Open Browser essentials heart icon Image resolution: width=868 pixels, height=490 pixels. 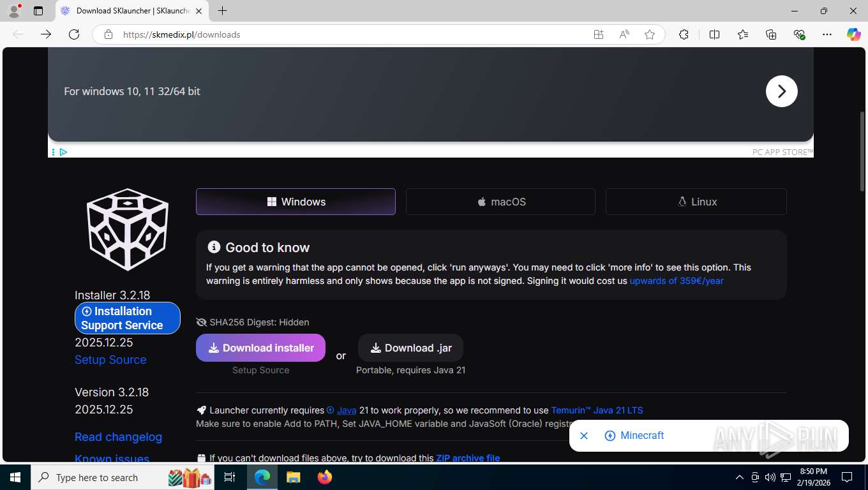pos(799,34)
